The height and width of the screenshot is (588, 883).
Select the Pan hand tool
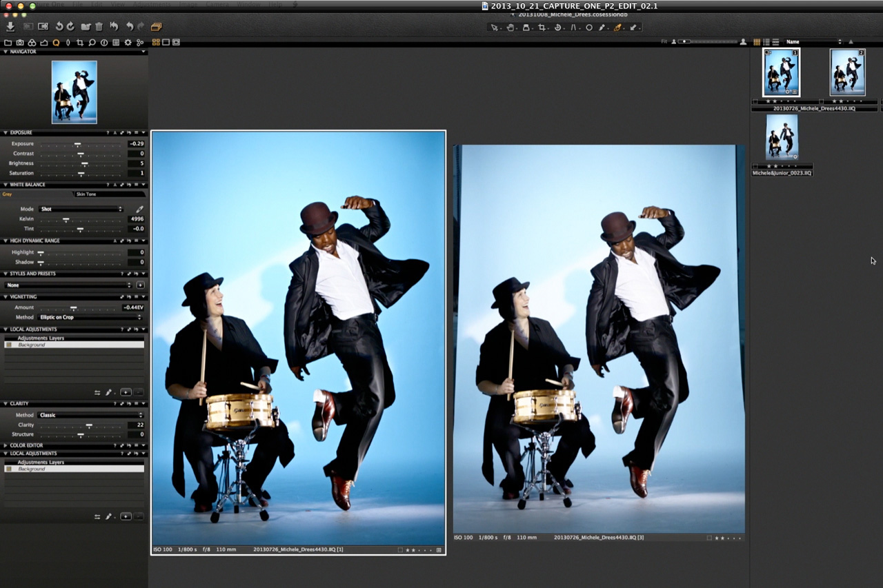click(x=512, y=28)
